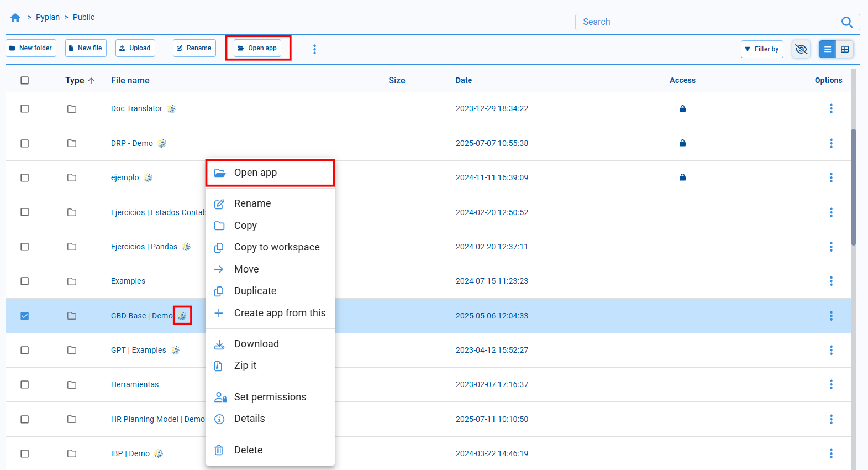Uncheck the GBD Base | Demo checkbox
The height and width of the screenshot is (470, 868).
pyautogui.click(x=25, y=316)
